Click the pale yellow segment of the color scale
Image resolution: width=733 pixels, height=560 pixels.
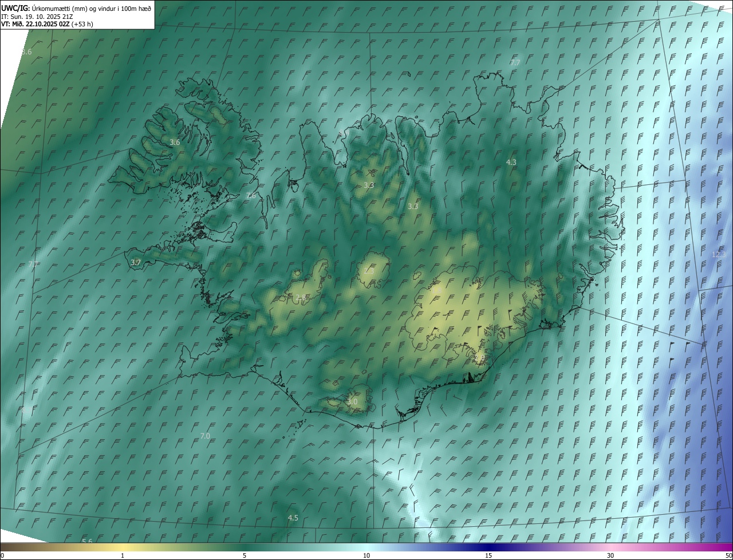point(123,547)
